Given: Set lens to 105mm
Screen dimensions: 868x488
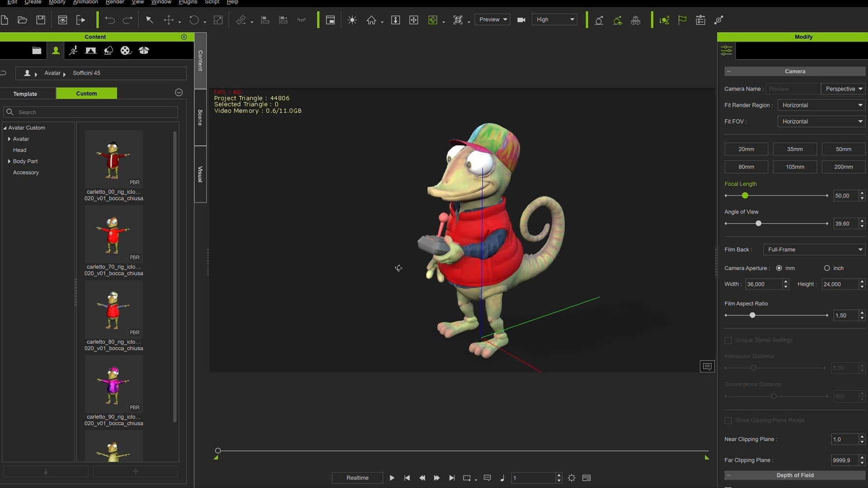Looking at the screenshot, I should click(795, 167).
